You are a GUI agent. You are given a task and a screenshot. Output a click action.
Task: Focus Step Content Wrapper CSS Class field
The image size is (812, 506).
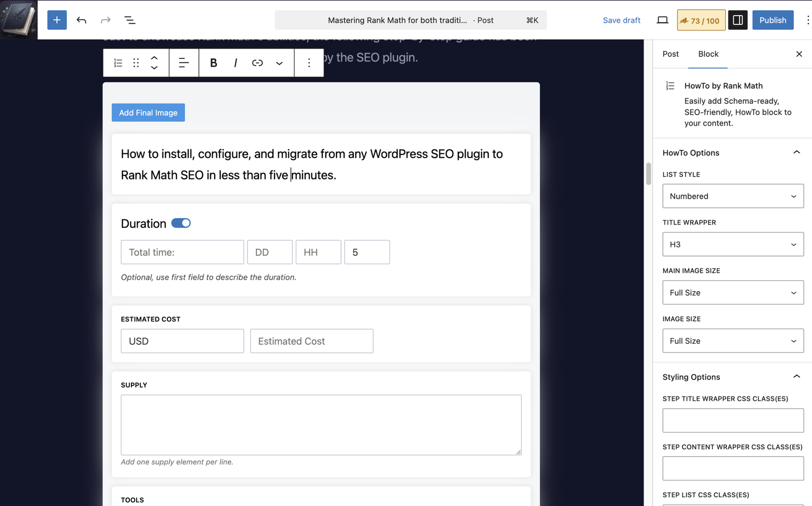coord(733,468)
